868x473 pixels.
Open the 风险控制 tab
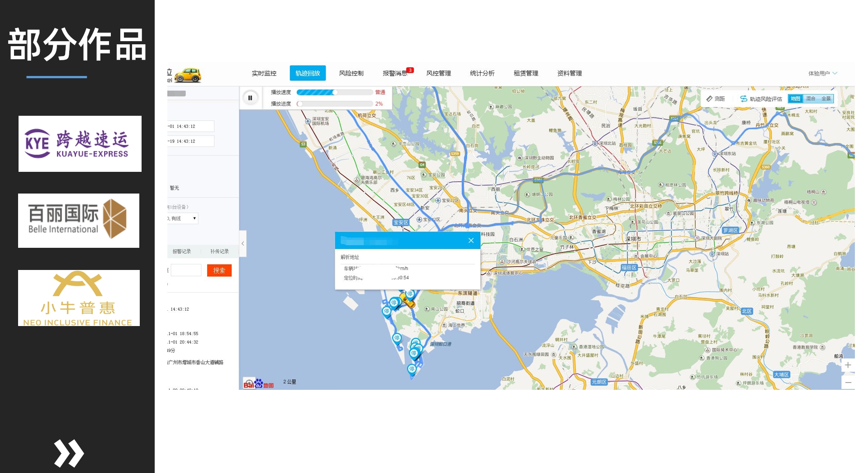click(x=351, y=73)
